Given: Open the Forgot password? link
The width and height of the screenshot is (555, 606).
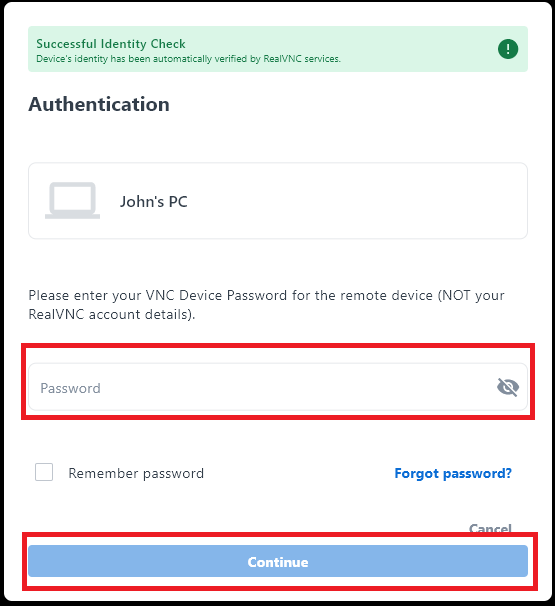Looking at the screenshot, I should 453,473.
